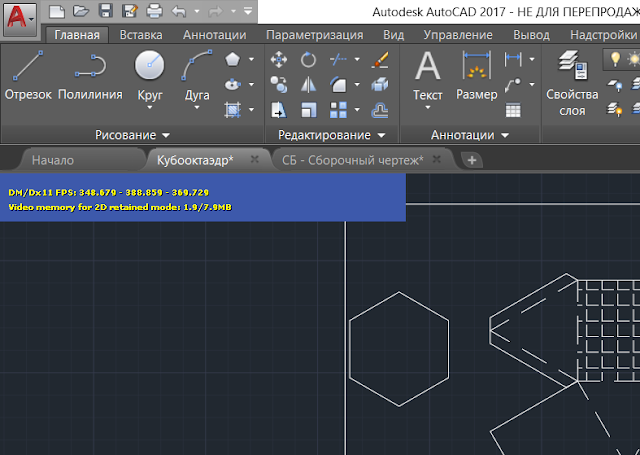Open the redo history dropdown arrow
The width and height of the screenshot is (640, 455).
(x=233, y=11)
